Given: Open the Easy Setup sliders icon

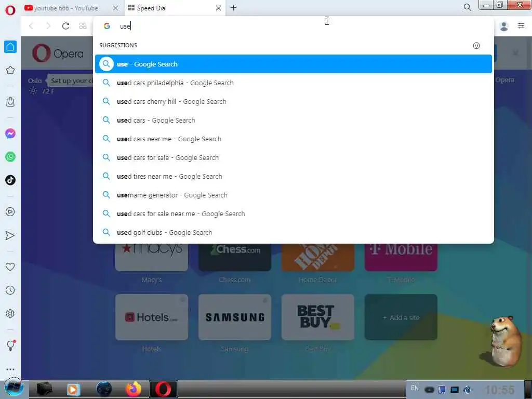Looking at the screenshot, I should click(x=521, y=26).
